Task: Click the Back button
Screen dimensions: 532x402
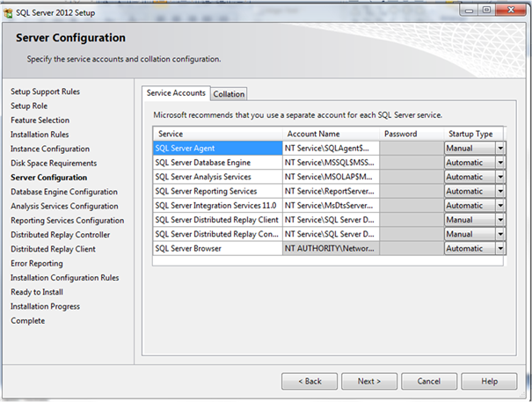Action: click(x=310, y=381)
